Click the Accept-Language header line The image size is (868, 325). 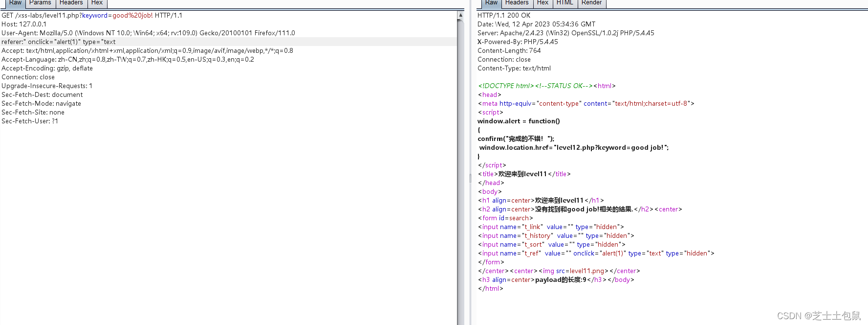(128, 59)
